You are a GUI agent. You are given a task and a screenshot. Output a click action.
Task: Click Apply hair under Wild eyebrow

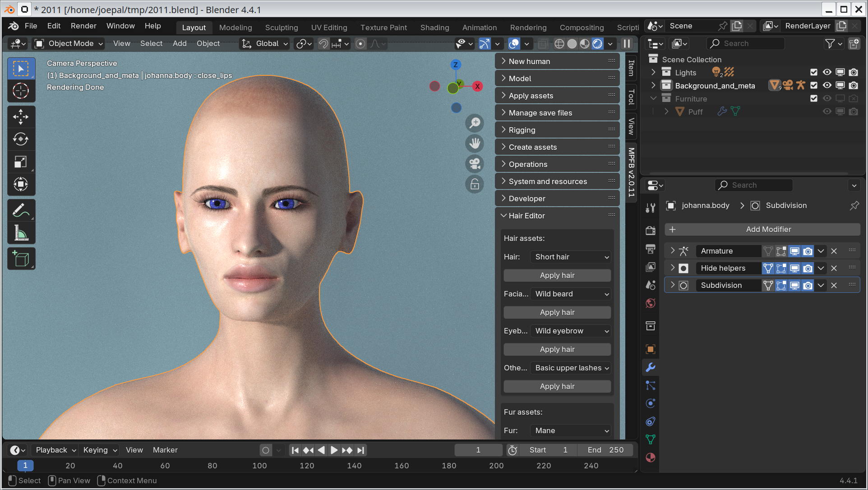[x=557, y=349]
